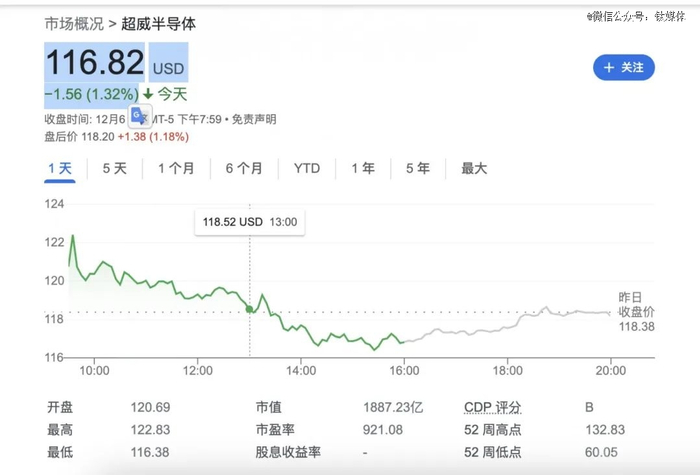
Task: Click the 市盈率 value 921.08
Action: point(383,430)
